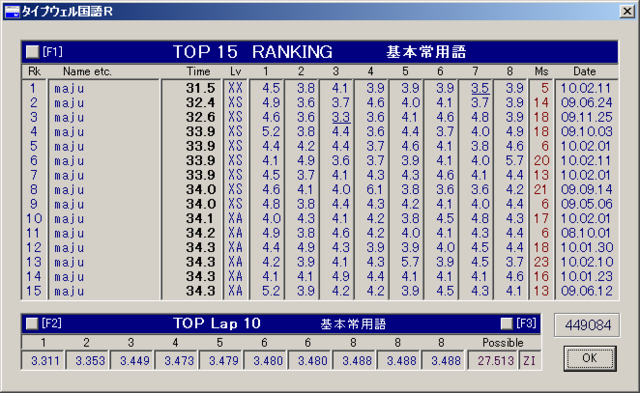Click the 5.7 lap in rank 13 row

(410, 262)
